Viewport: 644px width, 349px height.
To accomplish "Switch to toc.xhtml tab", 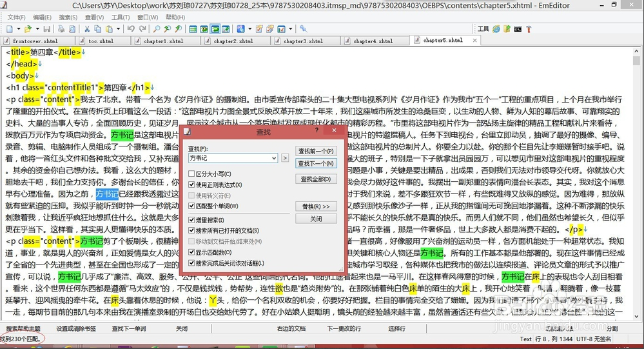I will coord(104,41).
